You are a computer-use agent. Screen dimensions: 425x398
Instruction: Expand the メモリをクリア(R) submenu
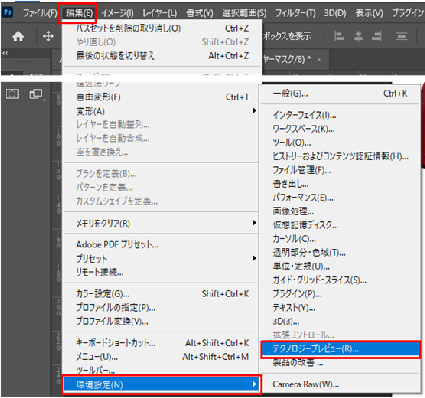[162, 223]
